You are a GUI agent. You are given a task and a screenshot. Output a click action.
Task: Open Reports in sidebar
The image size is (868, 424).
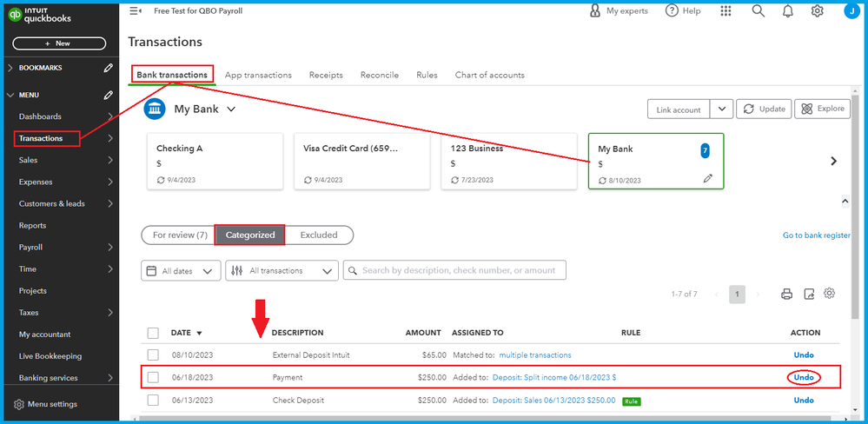(33, 225)
